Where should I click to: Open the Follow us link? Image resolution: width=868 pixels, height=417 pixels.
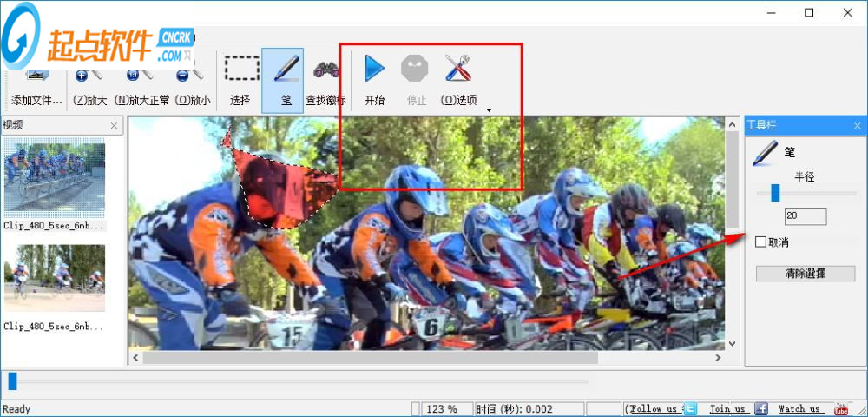tap(654, 409)
